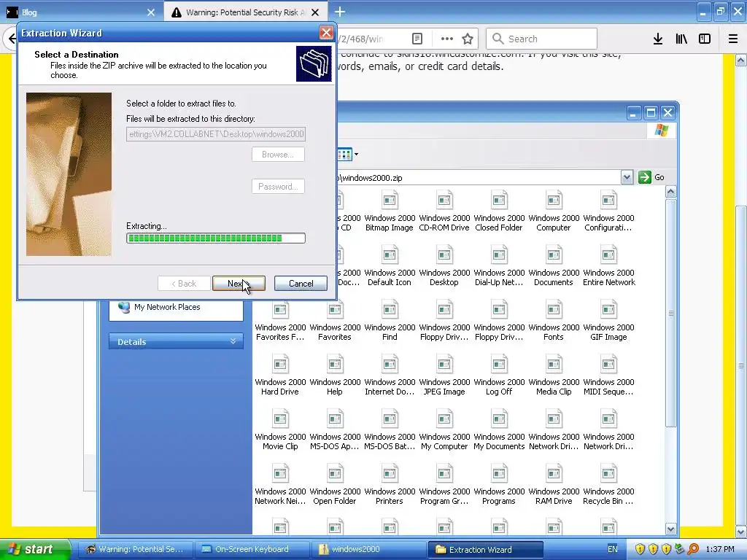Select Windows 2000 Entire Network file

click(x=608, y=265)
